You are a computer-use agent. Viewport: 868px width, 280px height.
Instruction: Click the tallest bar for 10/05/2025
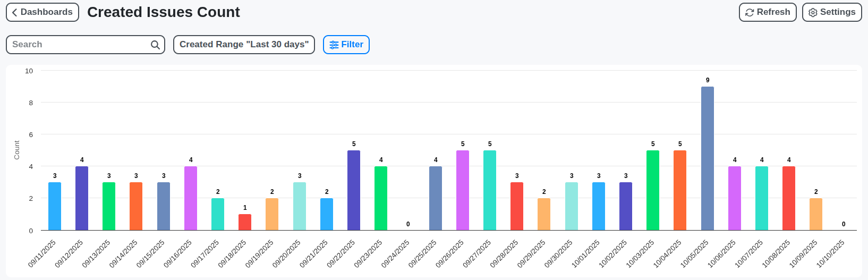tap(708, 158)
